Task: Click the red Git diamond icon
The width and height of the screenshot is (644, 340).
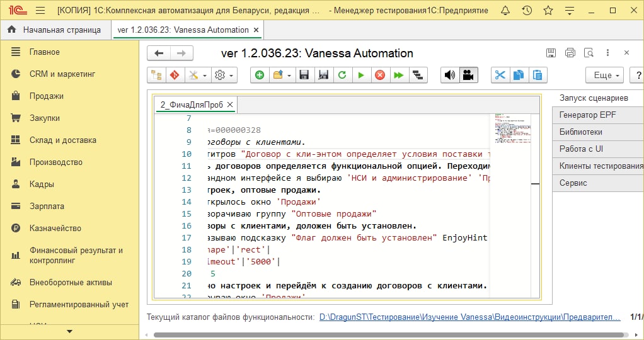Action: click(x=175, y=75)
